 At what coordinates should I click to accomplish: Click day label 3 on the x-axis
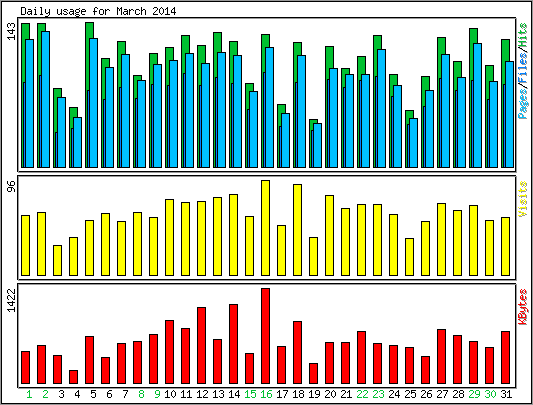tap(61, 394)
